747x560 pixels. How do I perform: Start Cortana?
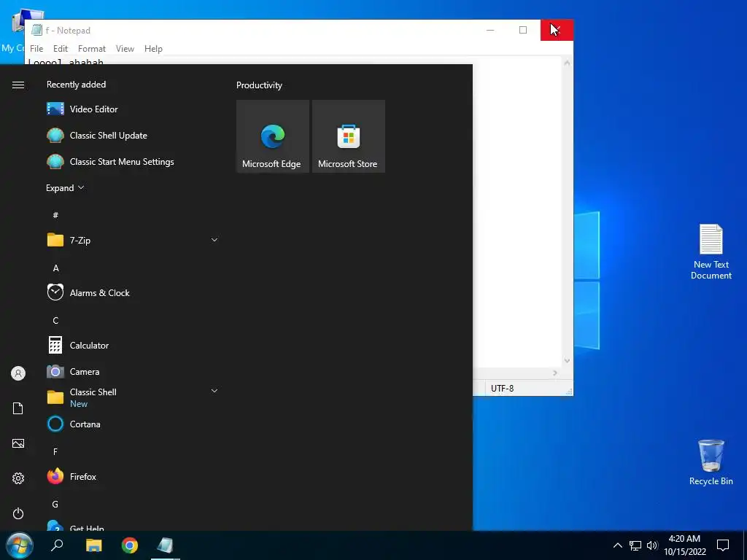click(x=132, y=424)
